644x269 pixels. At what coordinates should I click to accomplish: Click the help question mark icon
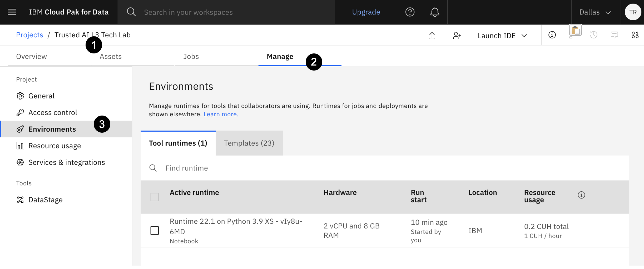(x=410, y=12)
